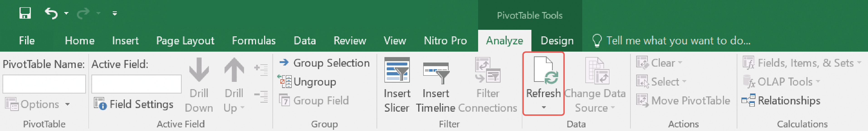Click the Save icon in quick access toolbar
868x131 pixels.
click(25, 13)
